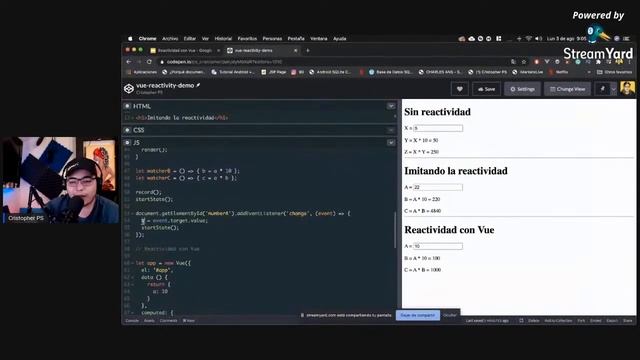Image resolution: width=640 pixels, height=360 pixels.
Task: Click Change View button
Action: [567, 89]
